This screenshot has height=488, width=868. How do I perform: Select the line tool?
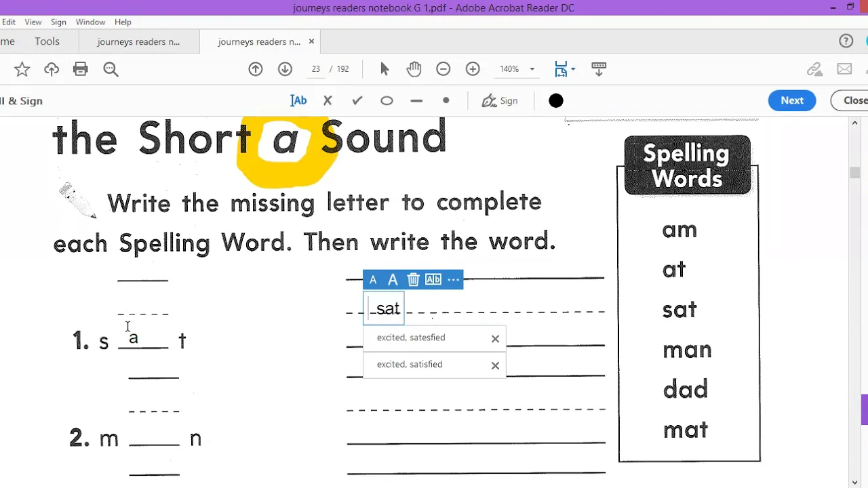[416, 101]
